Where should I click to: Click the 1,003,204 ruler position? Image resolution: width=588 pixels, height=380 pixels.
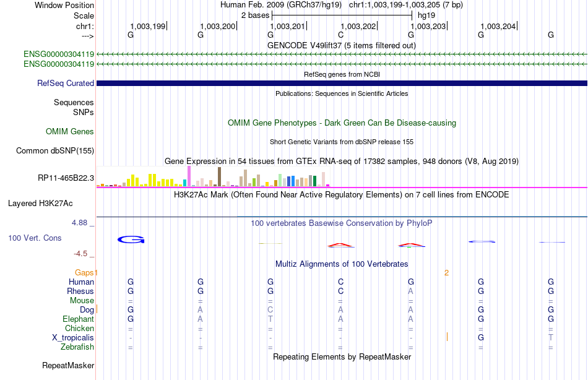pos(498,26)
